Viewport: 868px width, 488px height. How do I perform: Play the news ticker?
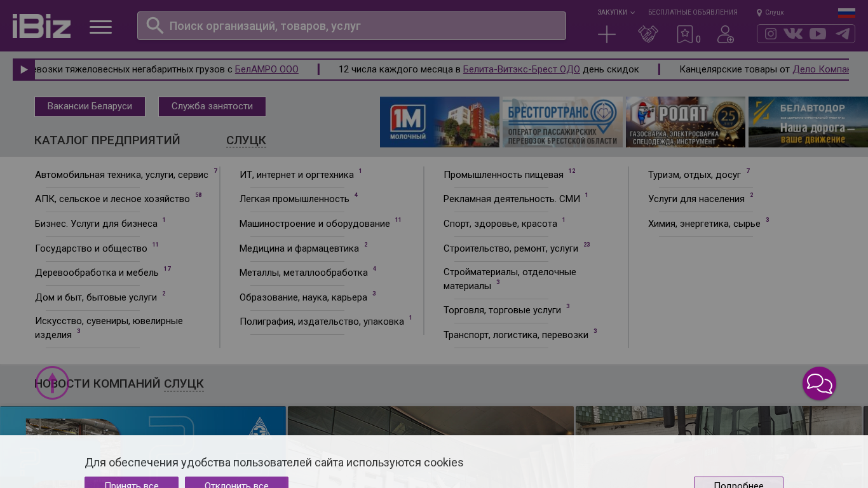point(24,70)
